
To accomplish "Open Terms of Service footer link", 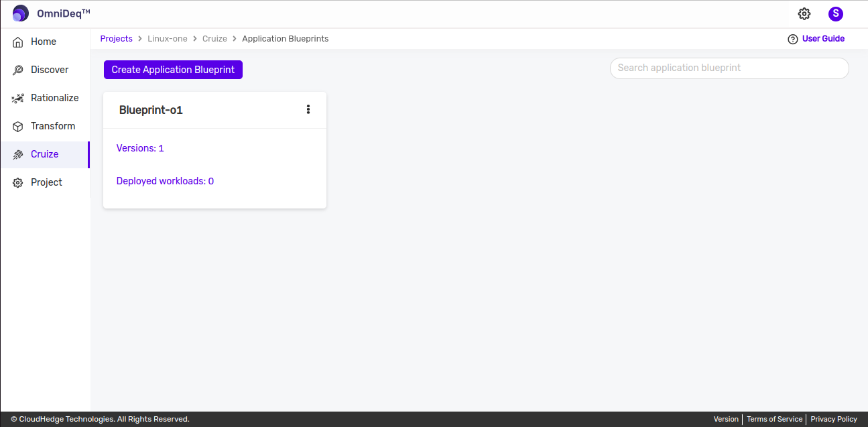I will (x=774, y=419).
